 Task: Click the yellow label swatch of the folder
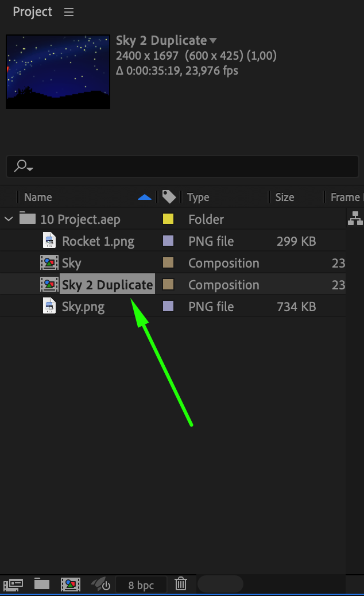coord(168,219)
